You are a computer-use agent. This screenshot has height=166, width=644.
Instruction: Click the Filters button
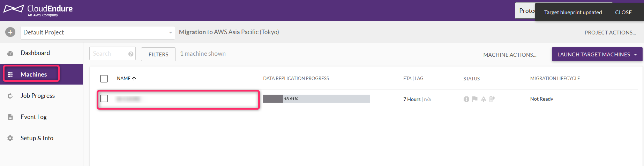158,54
